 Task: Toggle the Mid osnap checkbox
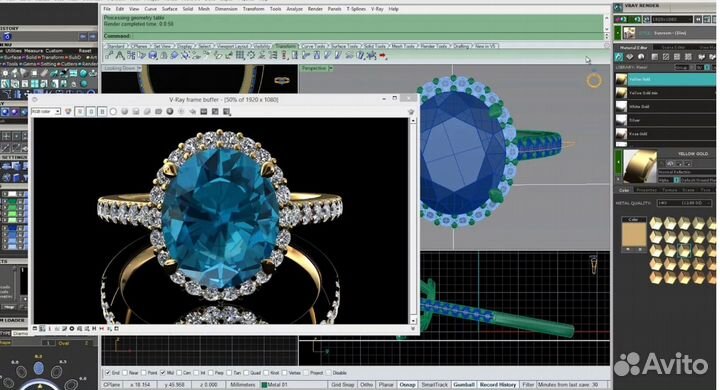[163, 373]
